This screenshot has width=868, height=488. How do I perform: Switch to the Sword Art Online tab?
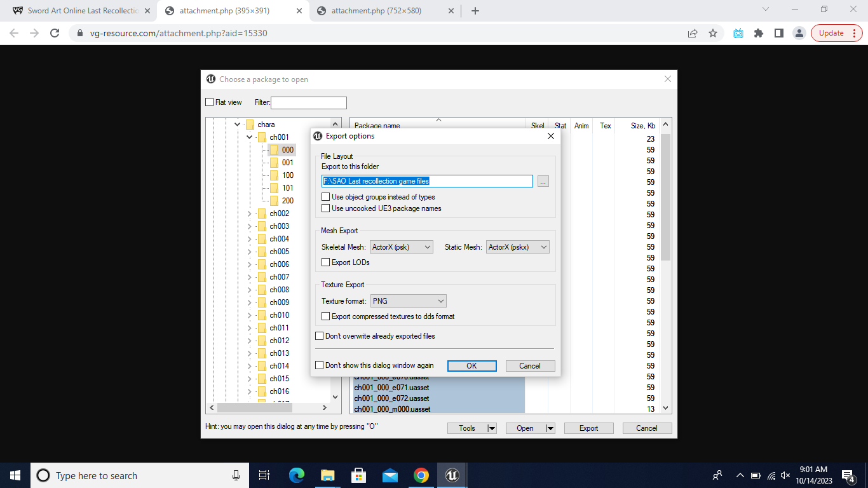[x=83, y=11]
